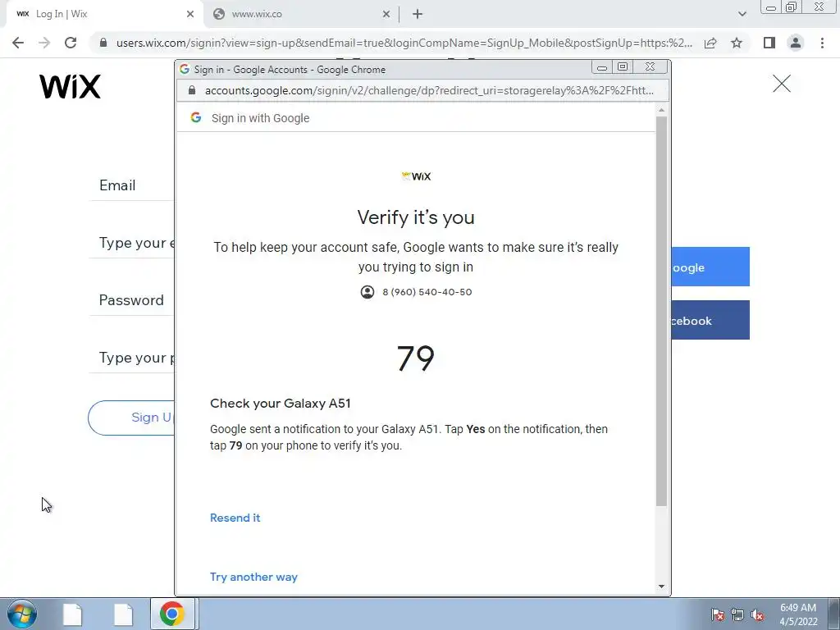Viewport: 840px width, 630px height.
Task: Close the Google Accounts popup window
Action: 650,67
